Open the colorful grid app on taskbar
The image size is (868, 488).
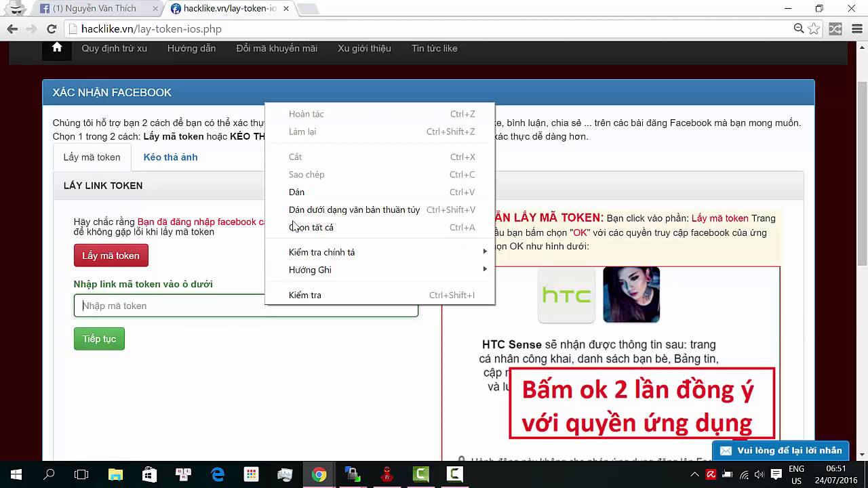click(x=251, y=474)
